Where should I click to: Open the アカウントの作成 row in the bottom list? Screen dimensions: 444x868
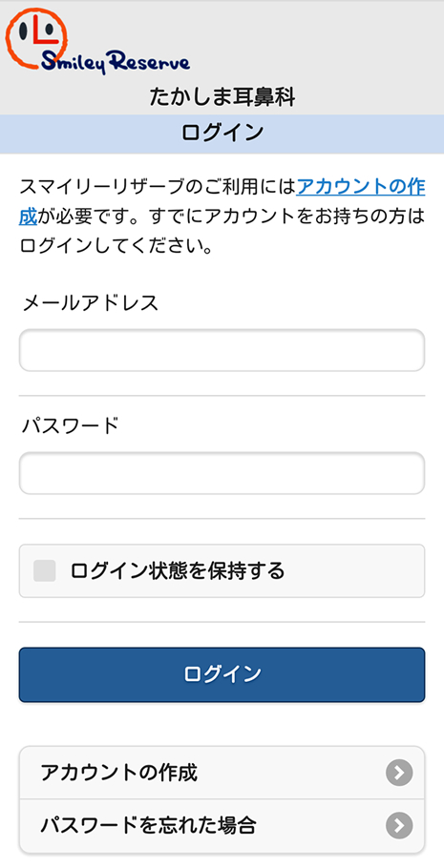(x=222, y=773)
